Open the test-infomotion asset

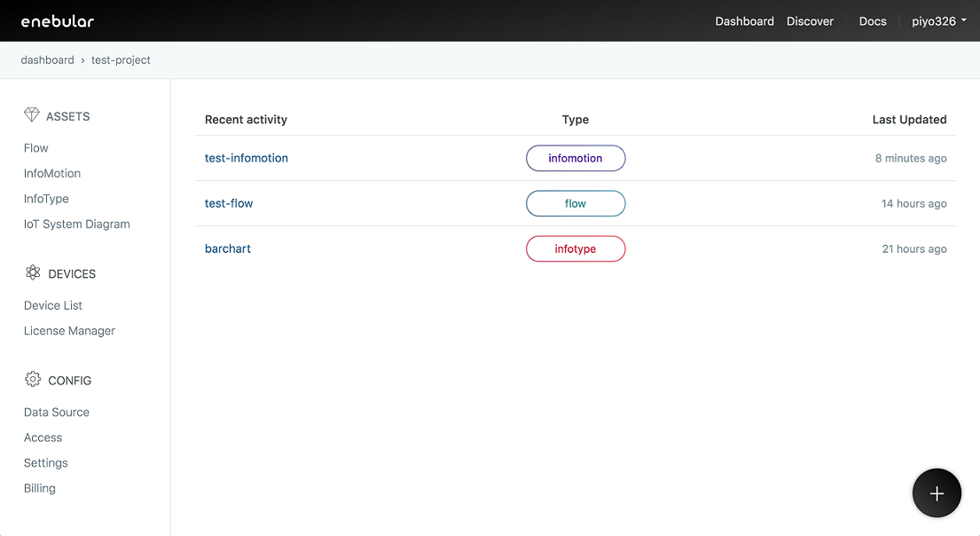tap(247, 158)
